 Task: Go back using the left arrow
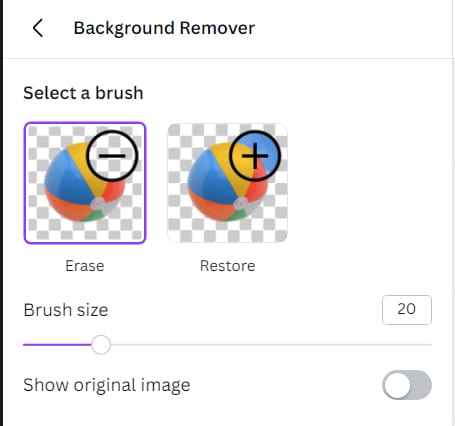pyautogui.click(x=38, y=28)
